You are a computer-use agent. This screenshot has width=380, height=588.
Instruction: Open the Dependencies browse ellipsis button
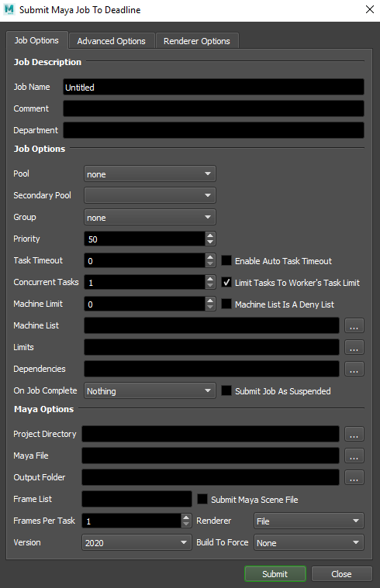click(354, 369)
